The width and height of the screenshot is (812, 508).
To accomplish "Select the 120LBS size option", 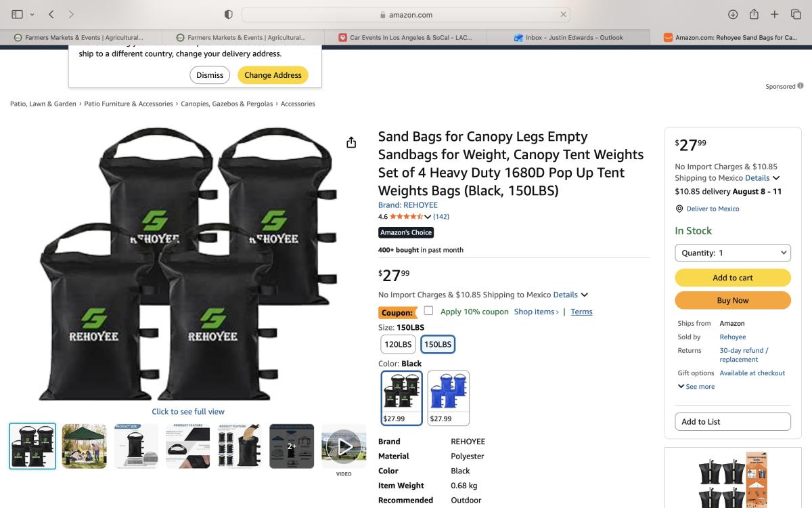I will pyautogui.click(x=398, y=344).
